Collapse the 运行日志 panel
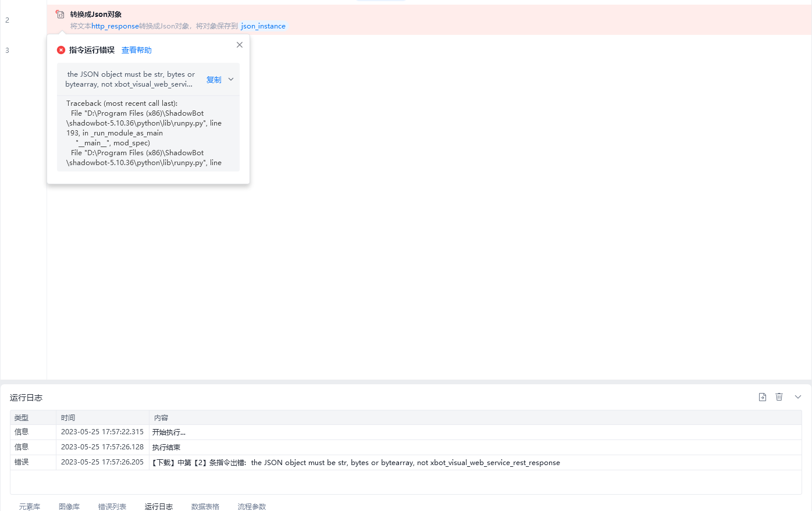 pos(798,397)
